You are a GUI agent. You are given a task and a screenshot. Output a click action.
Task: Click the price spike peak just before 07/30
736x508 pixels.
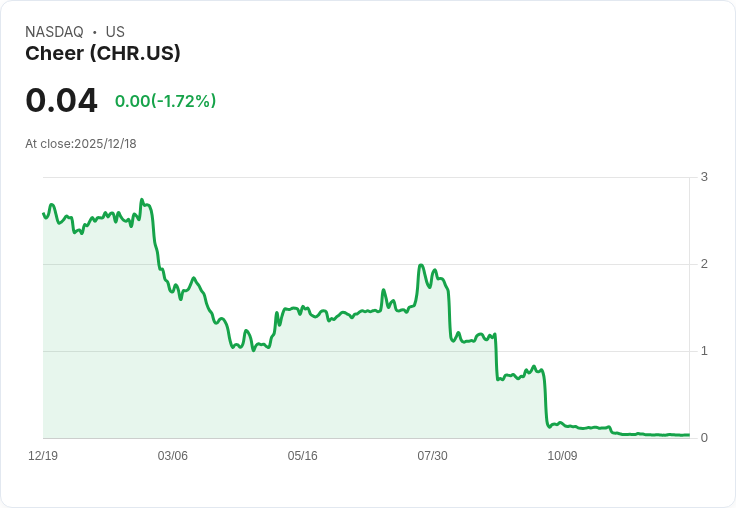pyautogui.click(x=421, y=265)
